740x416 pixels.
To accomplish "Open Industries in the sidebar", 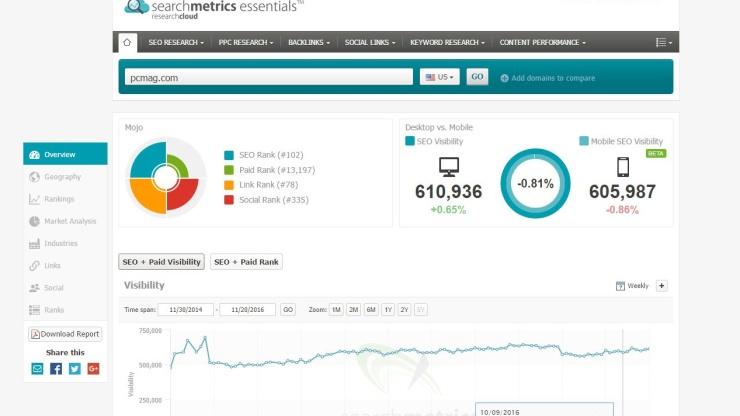I will [x=65, y=243].
